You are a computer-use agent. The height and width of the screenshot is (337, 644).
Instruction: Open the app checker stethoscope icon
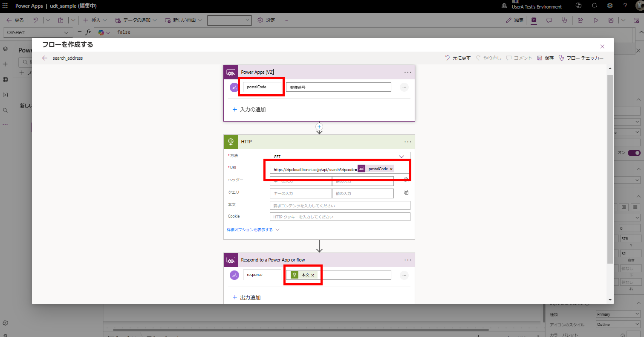tap(564, 20)
